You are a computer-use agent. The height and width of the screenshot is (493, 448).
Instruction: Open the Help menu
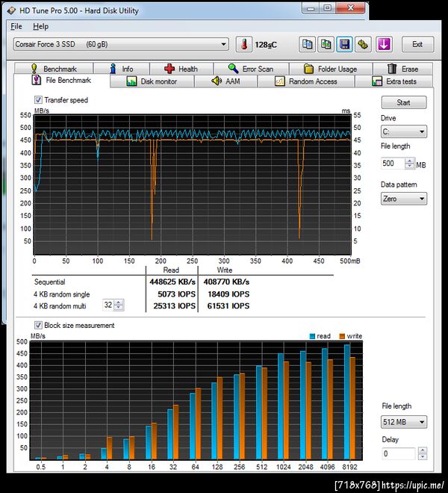[x=40, y=26]
